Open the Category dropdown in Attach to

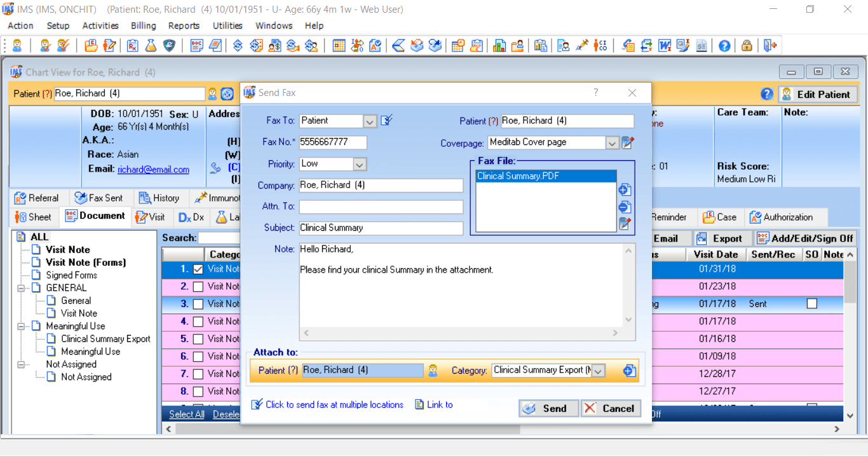point(598,370)
